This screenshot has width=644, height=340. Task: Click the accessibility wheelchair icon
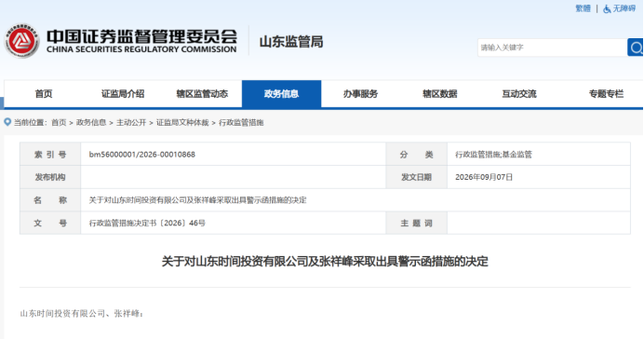(x=607, y=8)
